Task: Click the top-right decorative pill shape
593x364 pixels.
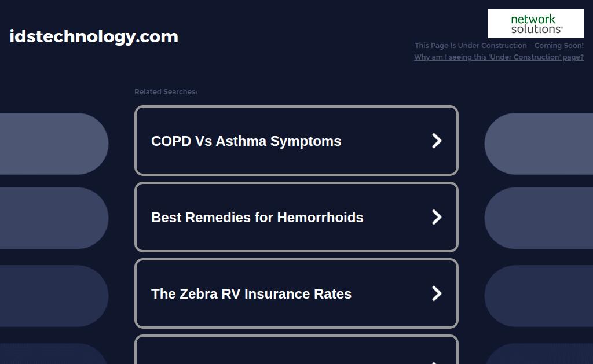Action: (x=539, y=144)
